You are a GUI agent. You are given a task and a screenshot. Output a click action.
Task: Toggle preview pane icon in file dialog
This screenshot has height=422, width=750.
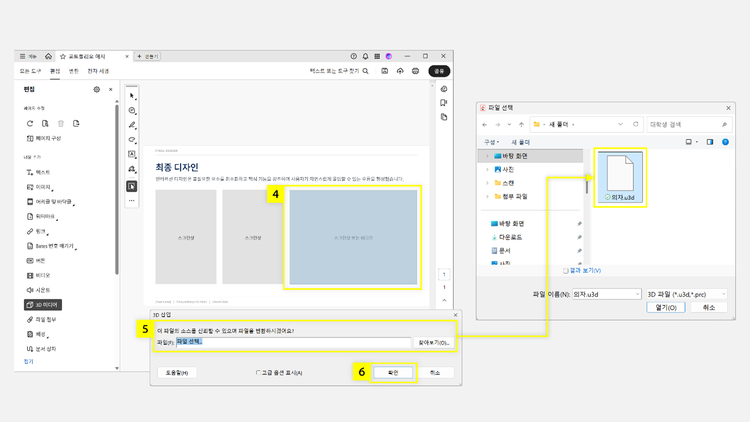[710, 142]
